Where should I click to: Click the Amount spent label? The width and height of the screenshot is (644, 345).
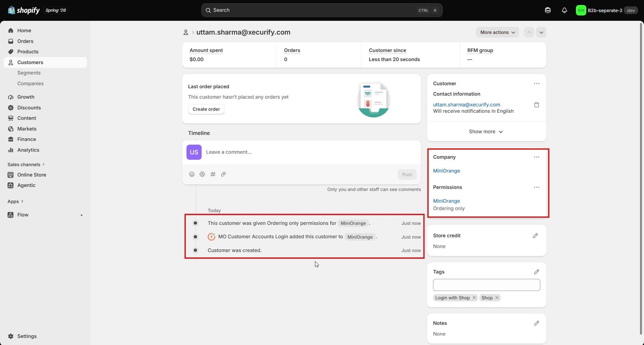pos(206,50)
